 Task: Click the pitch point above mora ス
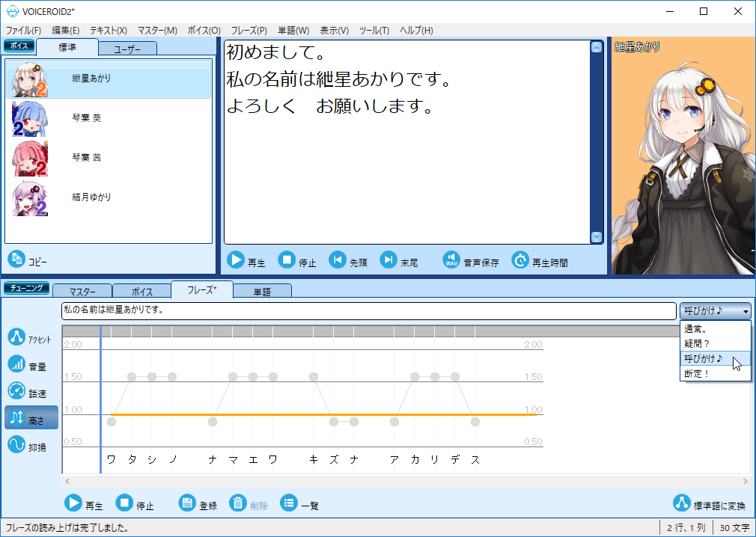475,422
